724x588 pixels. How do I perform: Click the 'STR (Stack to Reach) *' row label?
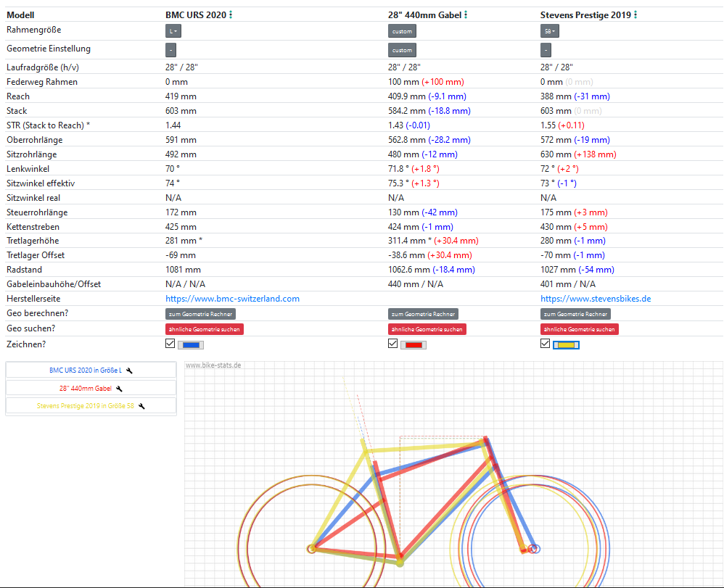(48, 125)
